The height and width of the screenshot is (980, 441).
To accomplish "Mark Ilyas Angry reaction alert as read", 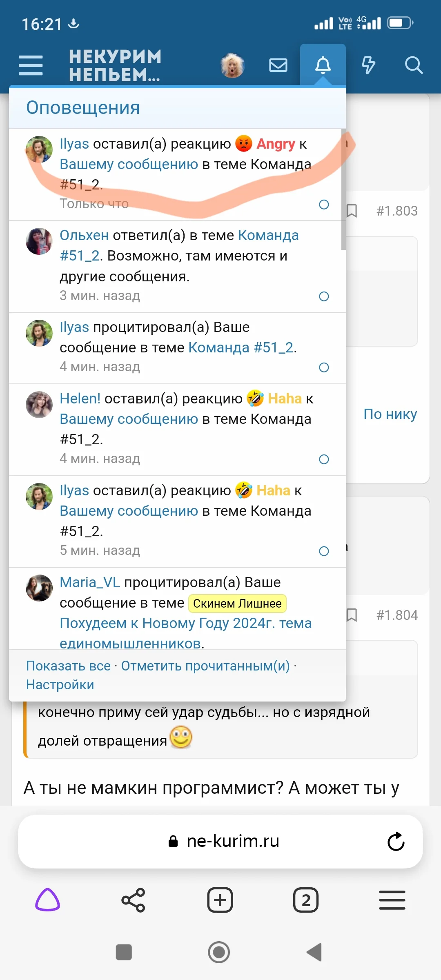I will pos(324,205).
